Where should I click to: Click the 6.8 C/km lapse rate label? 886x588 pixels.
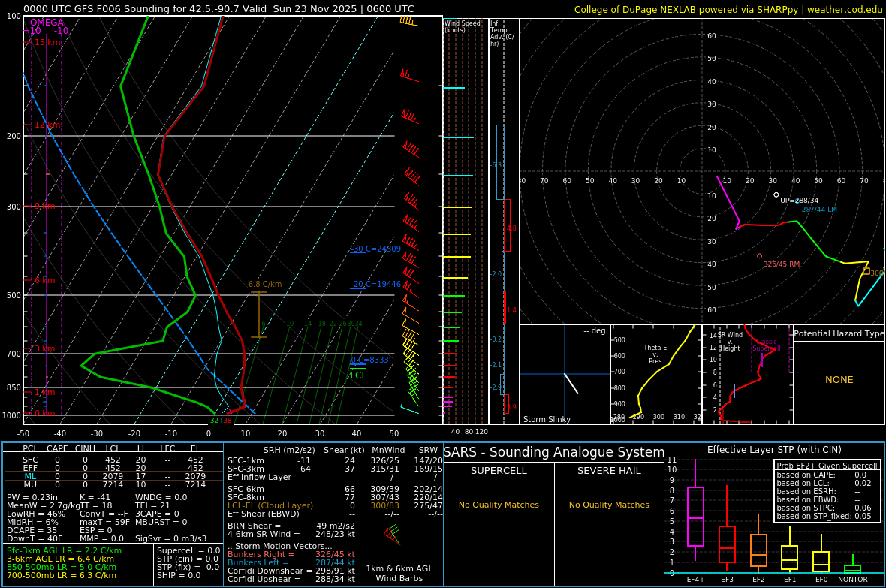(265, 285)
